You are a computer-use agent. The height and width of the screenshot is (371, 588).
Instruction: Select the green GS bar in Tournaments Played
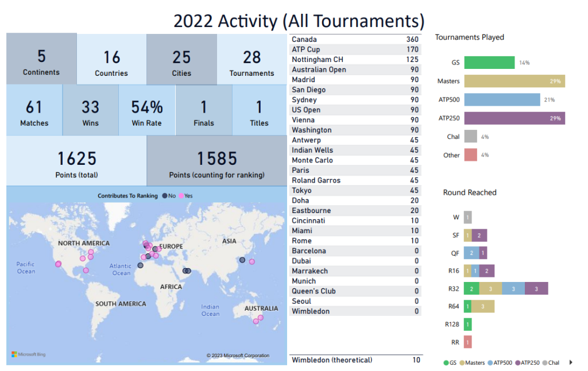tap(489, 63)
